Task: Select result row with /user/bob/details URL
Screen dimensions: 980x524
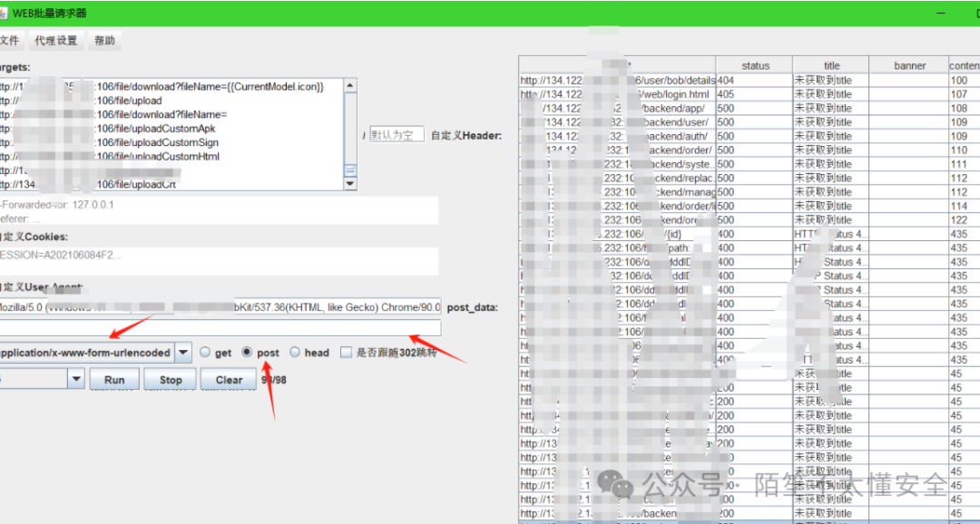Action: tap(618, 81)
